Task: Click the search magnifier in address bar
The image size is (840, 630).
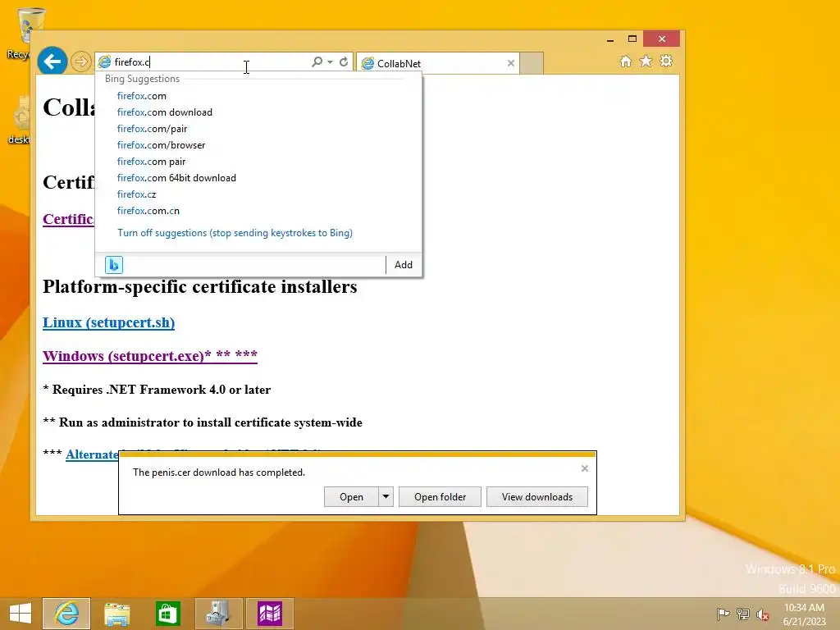Action: click(317, 62)
